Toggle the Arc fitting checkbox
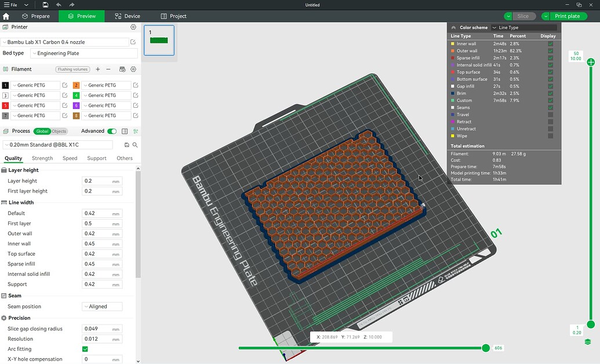This screenshot has height=364, width=600. [85, 349]
